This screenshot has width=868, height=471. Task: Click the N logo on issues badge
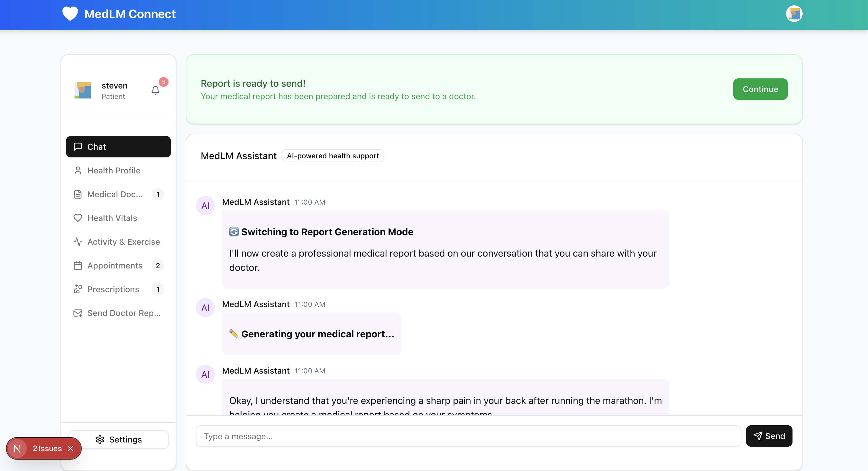pyautogui.click(x=17, y=448)
